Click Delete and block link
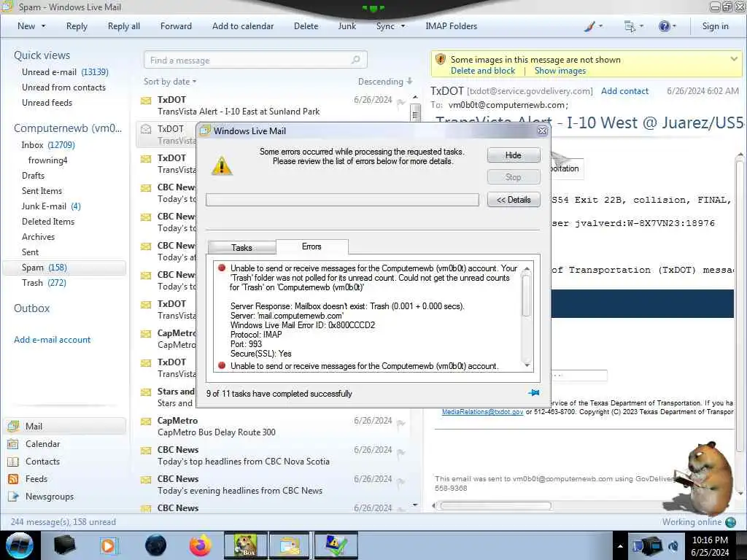 tap(483, 71)
